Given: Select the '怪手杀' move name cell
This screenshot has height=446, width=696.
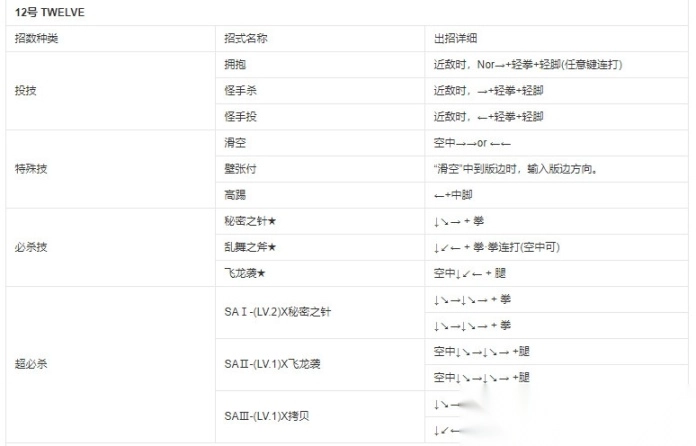Looking at the screenshot, I should click(240, 90).
